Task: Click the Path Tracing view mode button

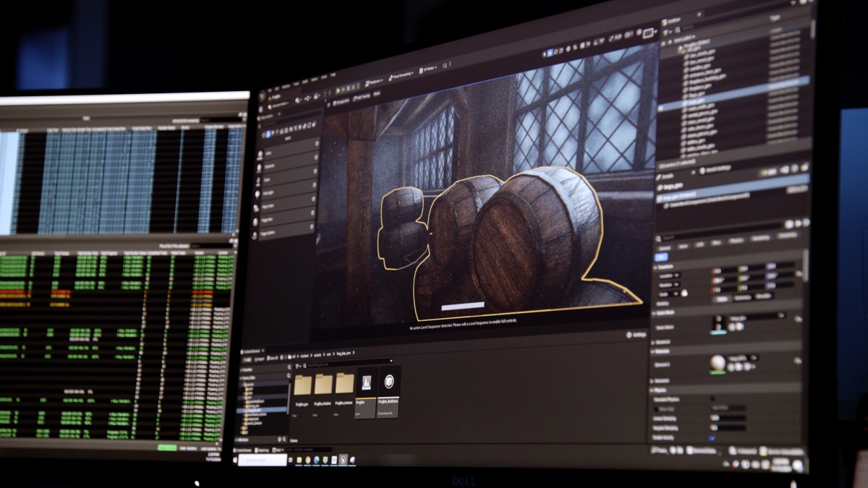Action: tap(362, 98)
